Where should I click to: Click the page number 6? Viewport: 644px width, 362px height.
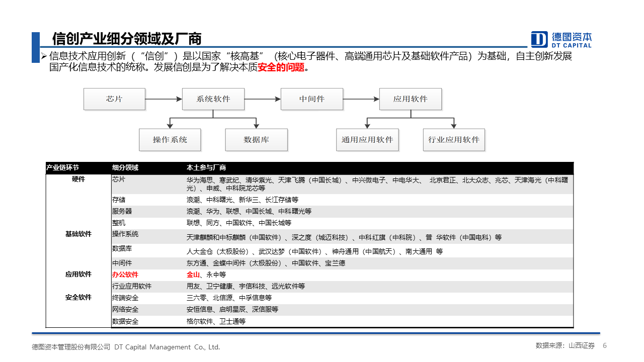605,346
